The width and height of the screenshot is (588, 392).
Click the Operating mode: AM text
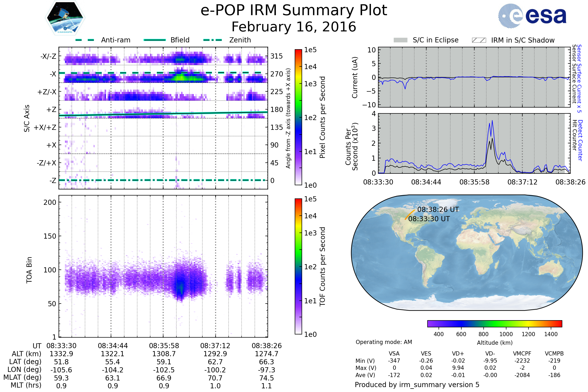384,342
